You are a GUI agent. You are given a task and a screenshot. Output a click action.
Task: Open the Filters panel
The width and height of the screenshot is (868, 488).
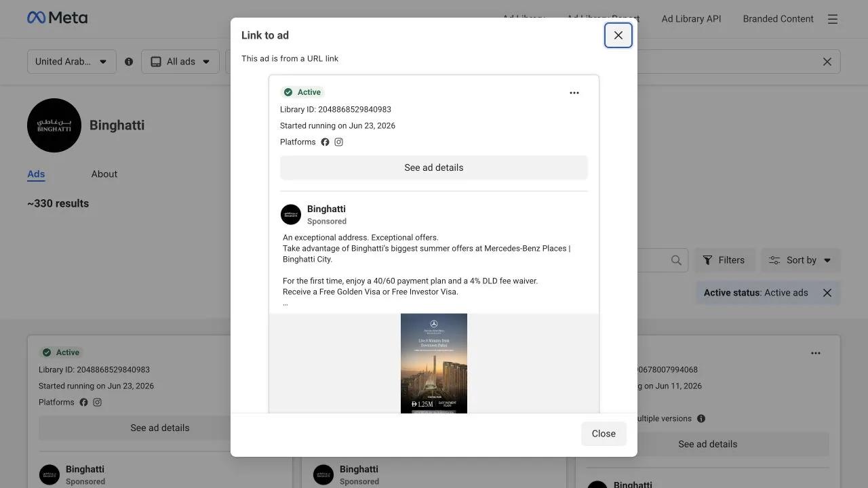(724, 260)
